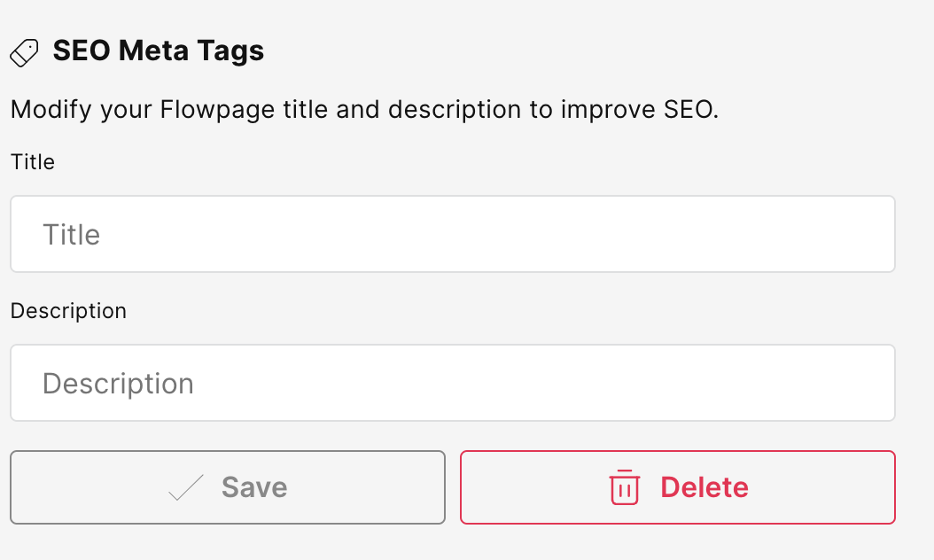Screen dimensions: 934x560
Task: Focus the Description input field
Action: [x=453, y=383]
